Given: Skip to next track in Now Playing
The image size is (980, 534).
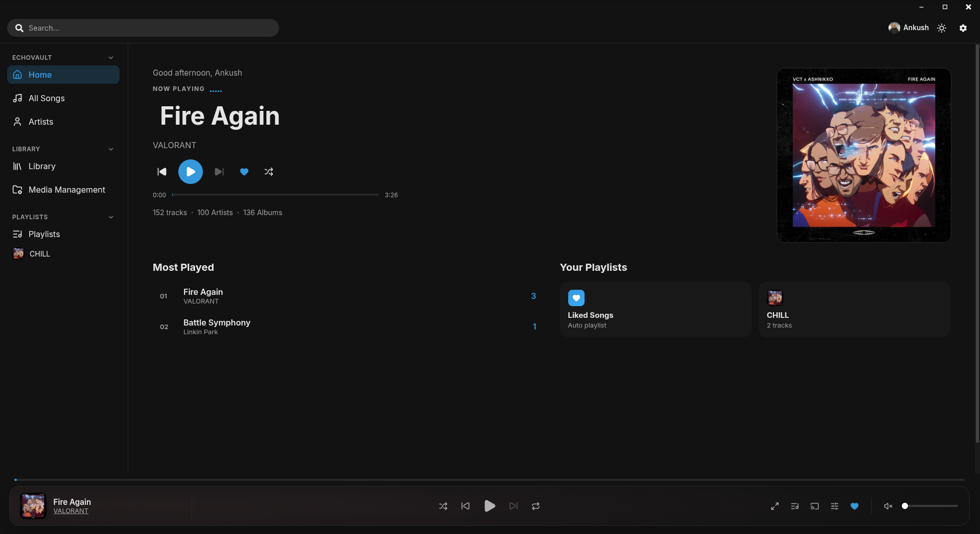Looking at the screenshot, I should click(219, 172).
